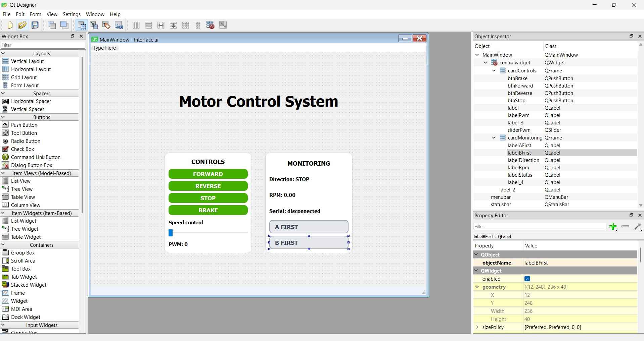Screen dimensions: 644x341
Task: Click the Break Layout toolbar icon
Action: (x=211, y=25)
